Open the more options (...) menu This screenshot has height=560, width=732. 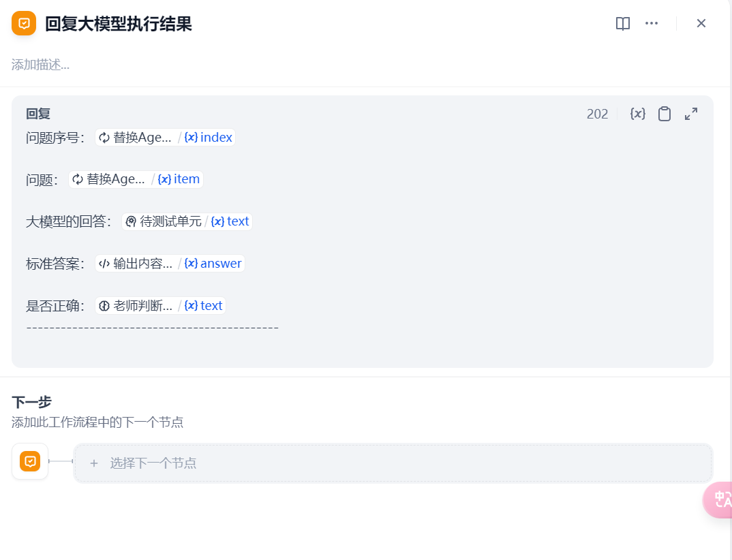652,23
